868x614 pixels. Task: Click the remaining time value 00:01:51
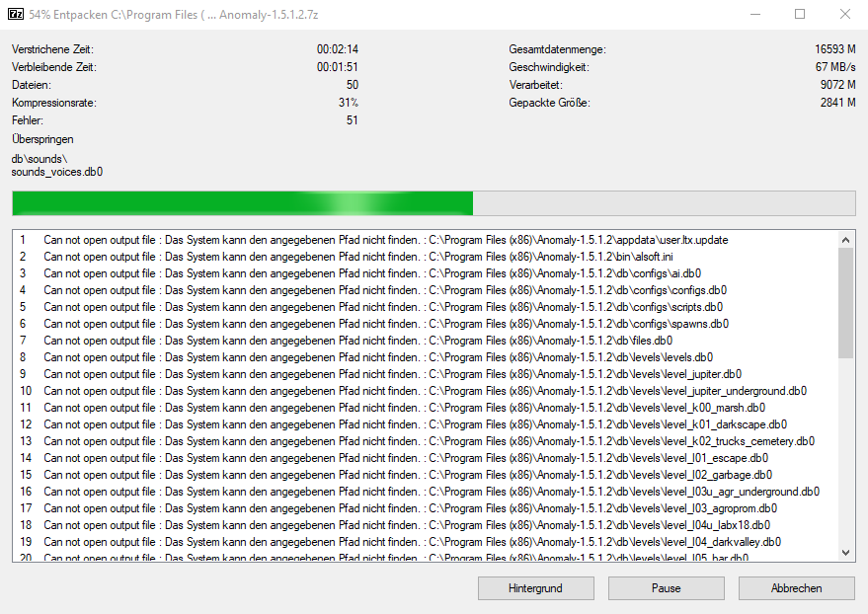tap(337, 67)
